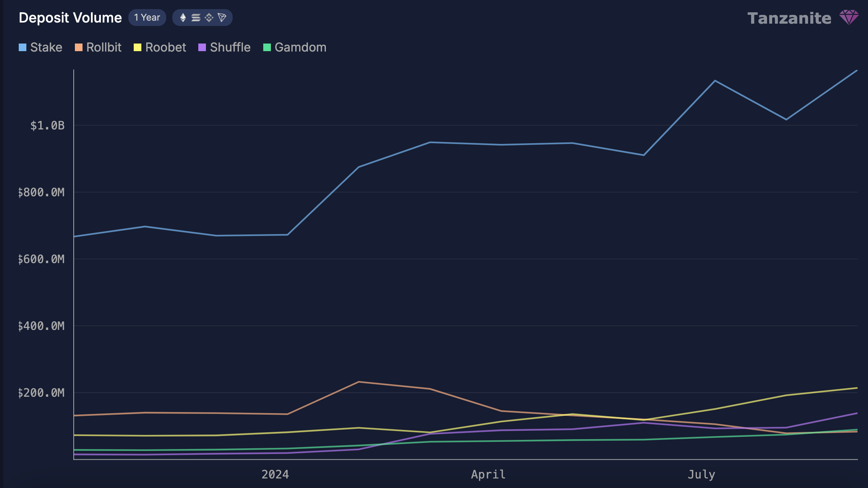868x488 pixels.
Task: Click the Binance chain icon
Action: click(x=209, y=18)
